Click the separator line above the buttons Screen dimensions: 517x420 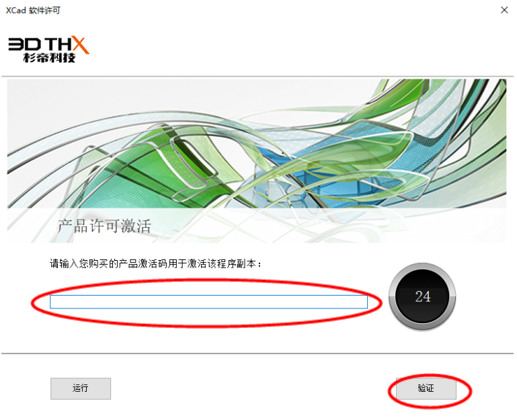tap(257, 353)
